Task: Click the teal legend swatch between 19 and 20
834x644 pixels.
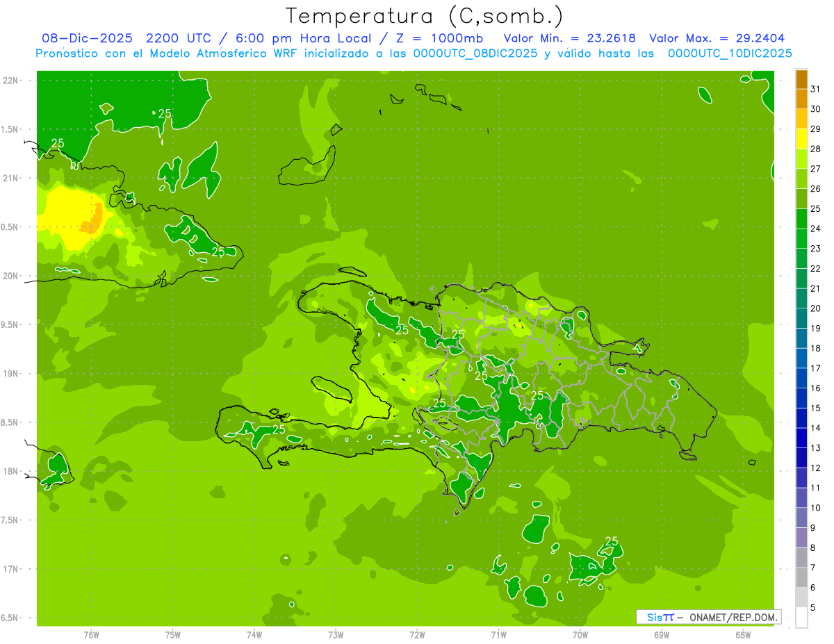Action: [x=801, y=318]
